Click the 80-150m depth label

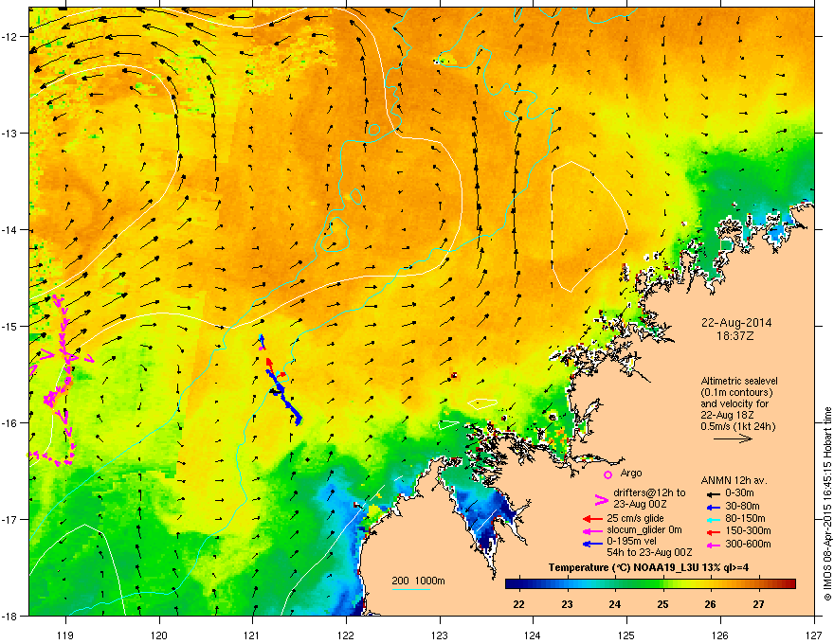(x=745, y=518)
